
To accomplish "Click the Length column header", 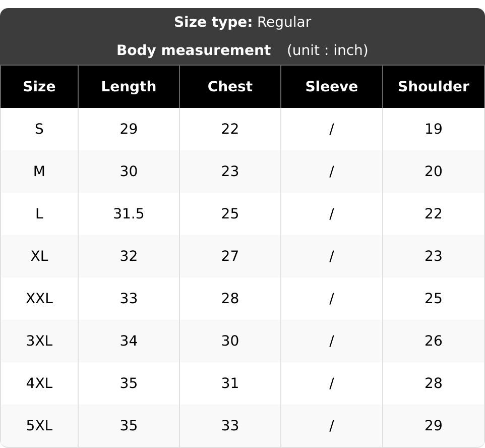I will tap(129, 86).
